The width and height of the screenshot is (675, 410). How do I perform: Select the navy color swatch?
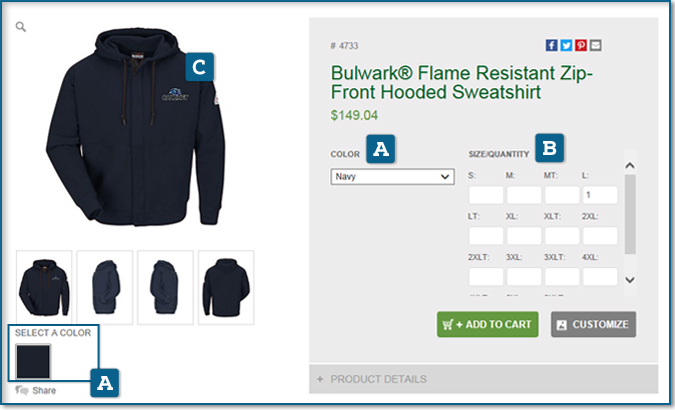33,361
